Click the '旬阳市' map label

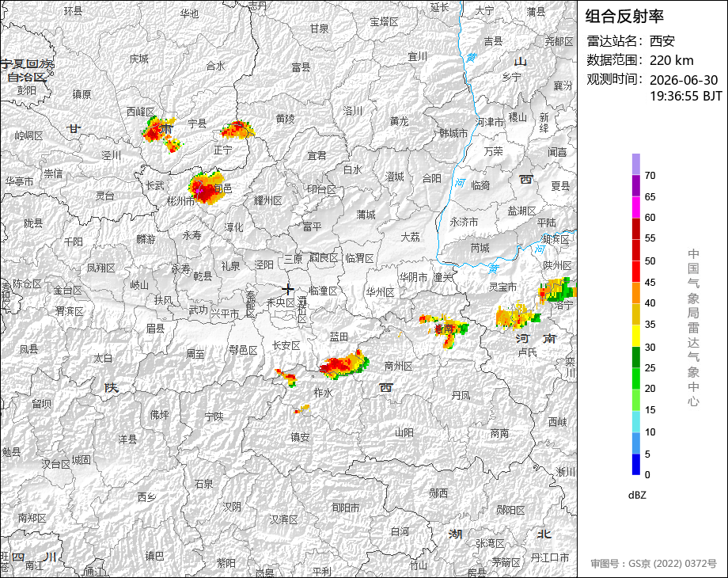click(346, 508)
